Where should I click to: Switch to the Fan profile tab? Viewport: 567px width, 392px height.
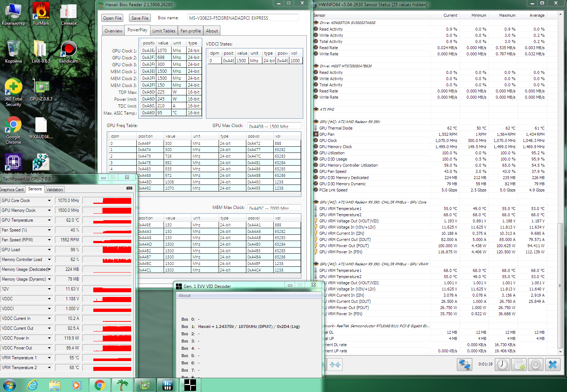click(x=191, y=31)
